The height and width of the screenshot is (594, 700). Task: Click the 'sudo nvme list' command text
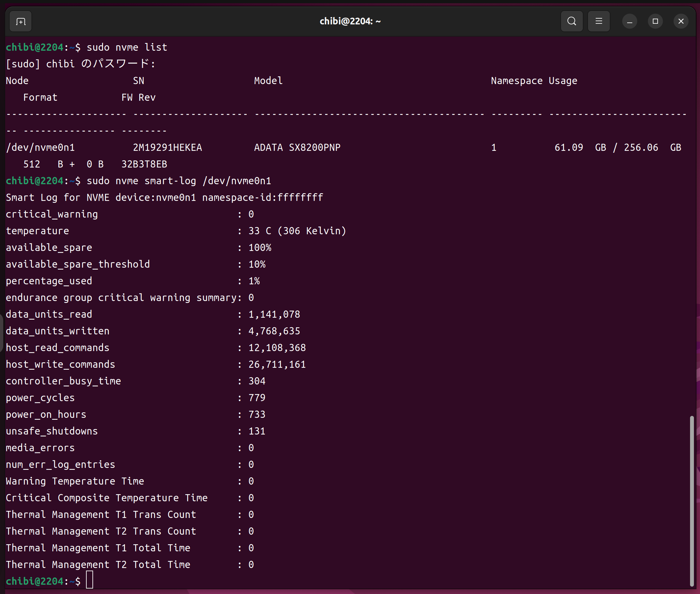(x=126, y=47)
